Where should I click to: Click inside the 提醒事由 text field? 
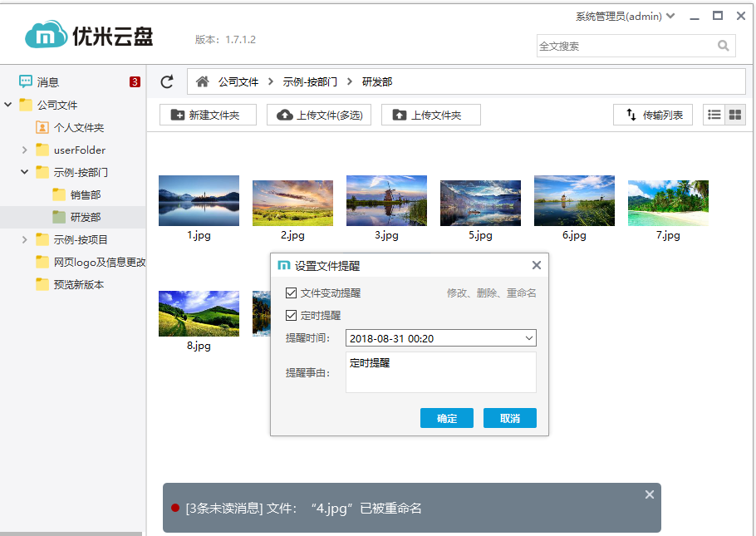[440, 372]
